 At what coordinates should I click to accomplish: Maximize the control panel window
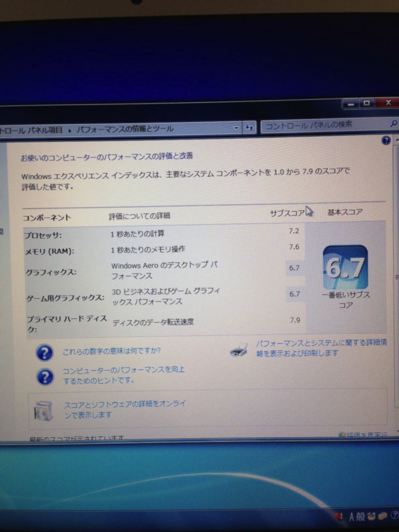click(367, 103)
